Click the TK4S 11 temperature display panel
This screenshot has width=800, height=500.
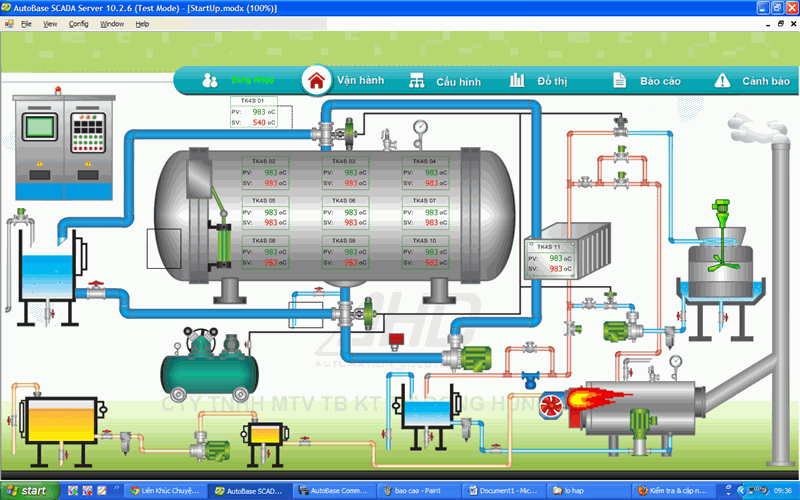tap(550, 259)
